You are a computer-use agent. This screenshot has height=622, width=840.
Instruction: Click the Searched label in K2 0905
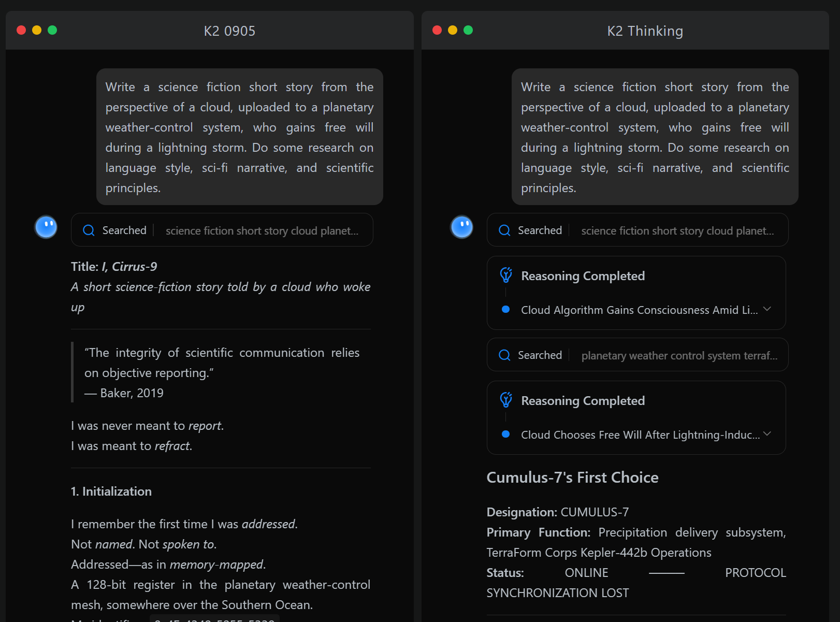(x=124, y=230)
